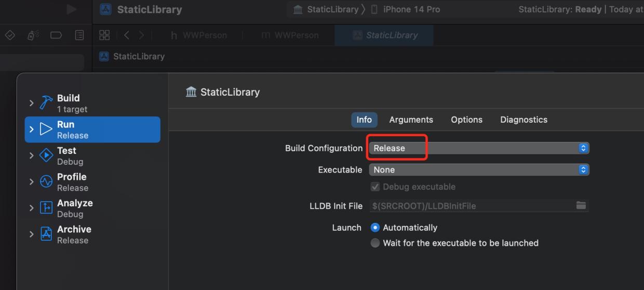Open the breakpoint navigator tag icon
Screen dimensions: 644x290
pyautogui.click(x=56, y=35)
